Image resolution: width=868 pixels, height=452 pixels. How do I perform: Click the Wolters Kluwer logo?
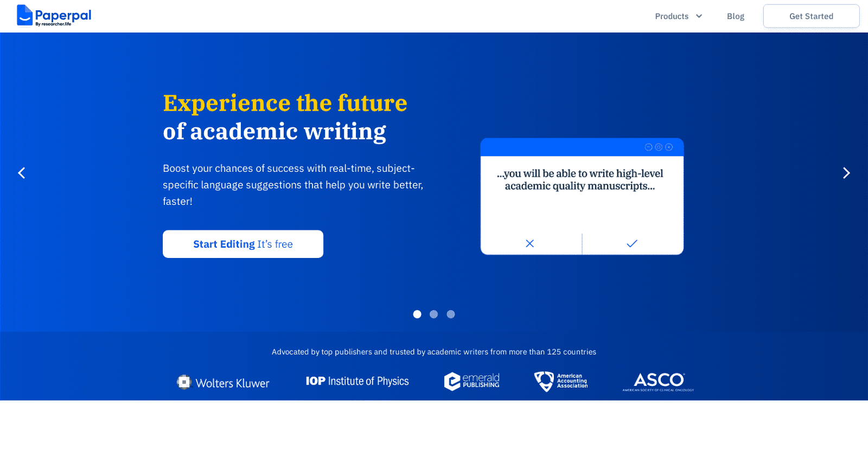tap(223, 383)
